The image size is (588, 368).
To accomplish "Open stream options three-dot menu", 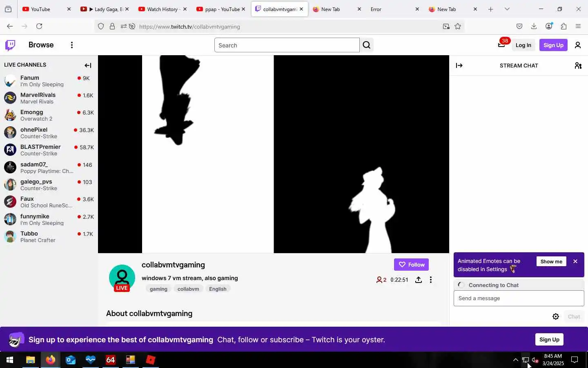I will coord(431,280).
